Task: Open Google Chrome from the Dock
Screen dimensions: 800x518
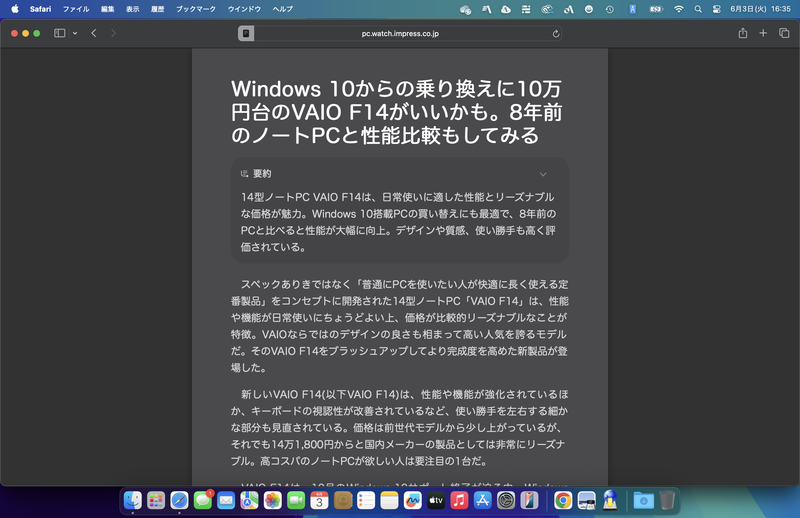Action: point(563,500)
